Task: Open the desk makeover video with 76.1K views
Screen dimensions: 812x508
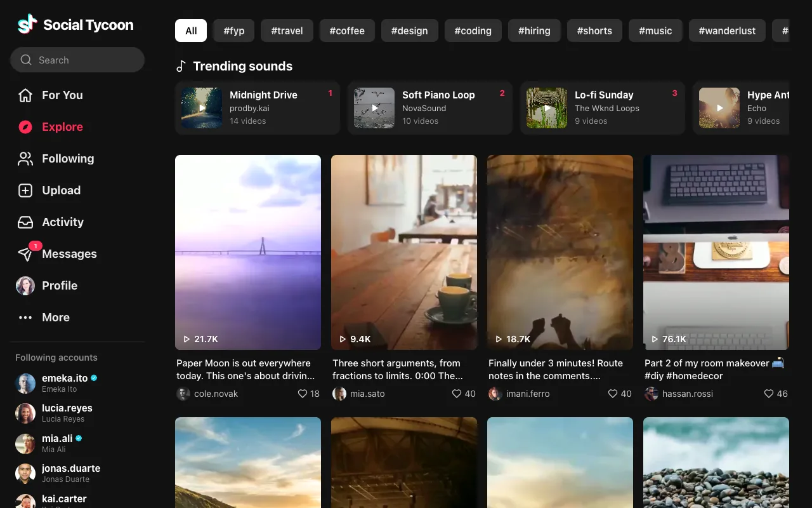Action: (716, 252)
